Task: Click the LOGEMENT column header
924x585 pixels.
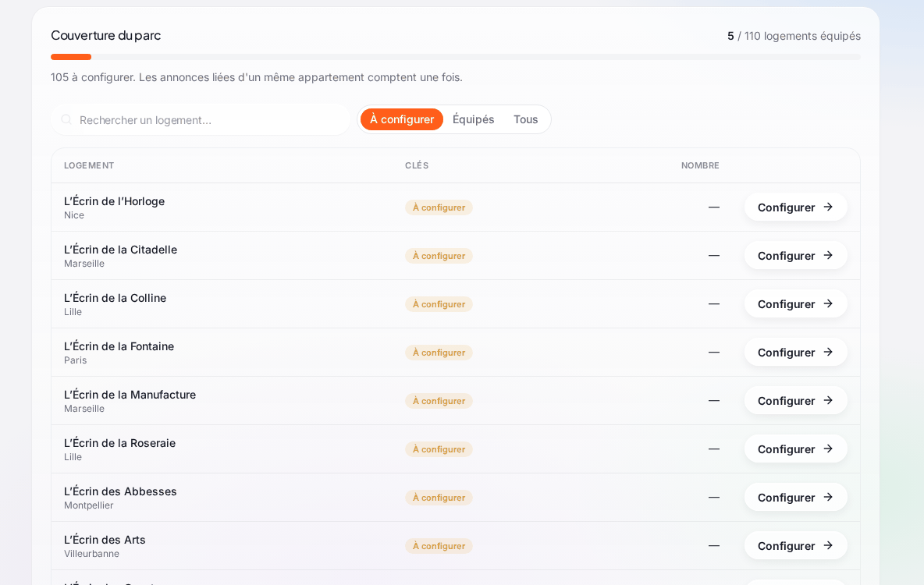Action: [89, 165]
